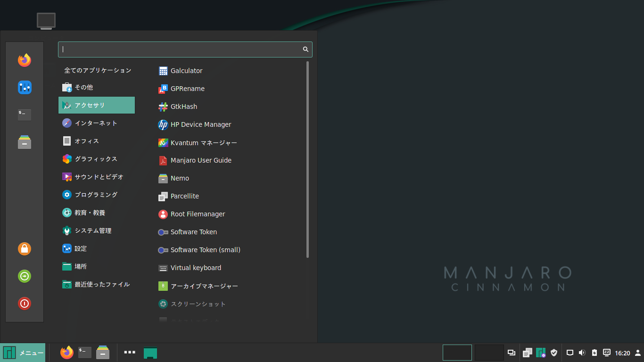644x362 pixels.
Task: Select インターネット category
Action: [97, 123]
